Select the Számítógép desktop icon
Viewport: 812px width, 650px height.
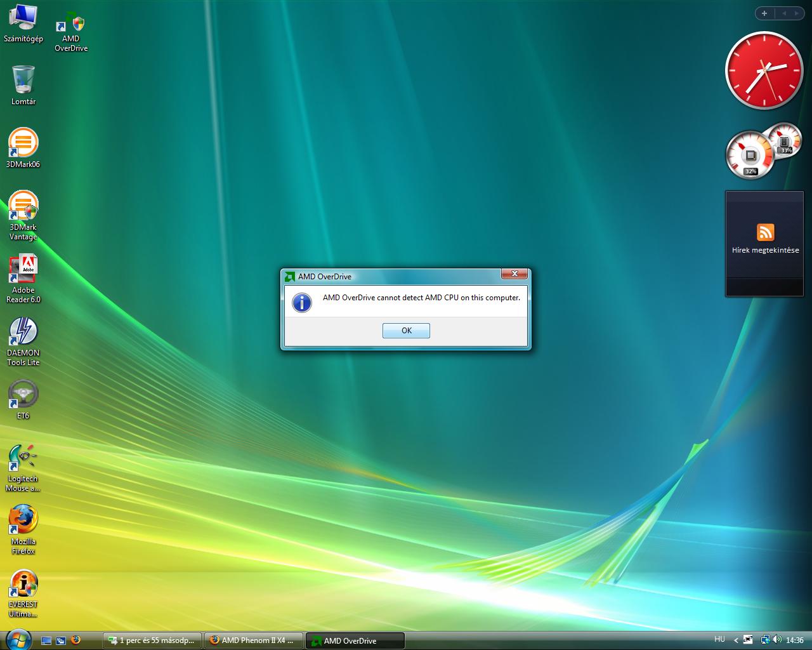23,23
